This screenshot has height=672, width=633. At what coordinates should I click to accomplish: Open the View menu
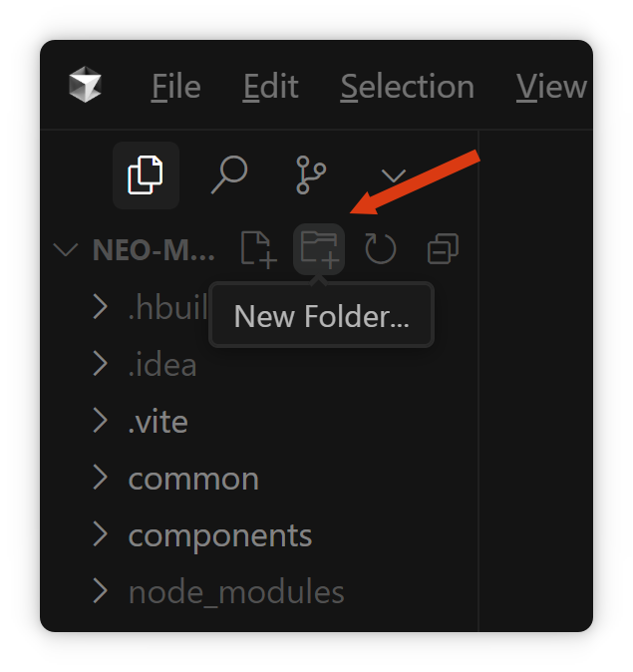(551, 87)
